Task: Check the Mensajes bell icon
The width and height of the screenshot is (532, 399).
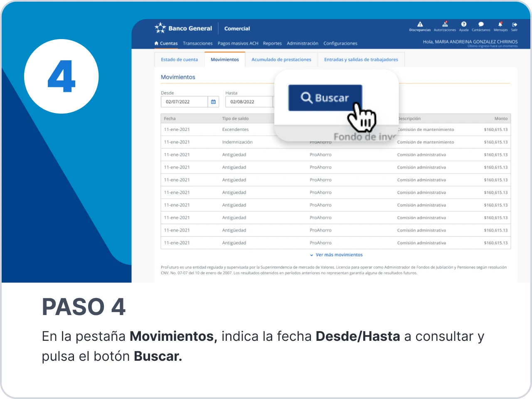Action: tap(500, 25)
